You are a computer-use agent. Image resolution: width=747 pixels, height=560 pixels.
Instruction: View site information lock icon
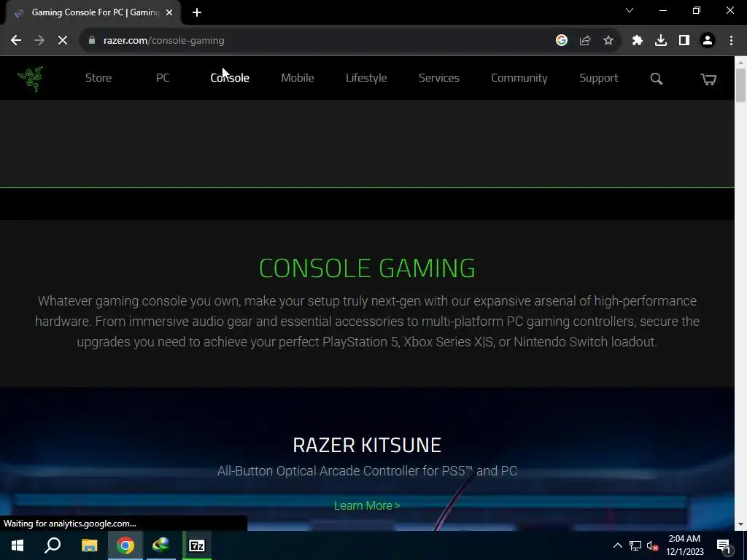[x=92, y=41]
